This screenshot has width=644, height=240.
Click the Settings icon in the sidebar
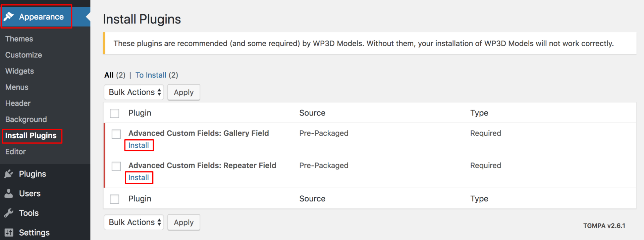pos(9,232)
